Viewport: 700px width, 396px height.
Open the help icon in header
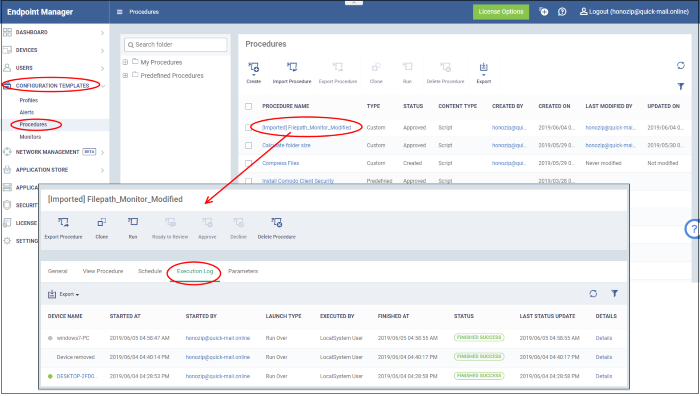[x=562, y=12]
